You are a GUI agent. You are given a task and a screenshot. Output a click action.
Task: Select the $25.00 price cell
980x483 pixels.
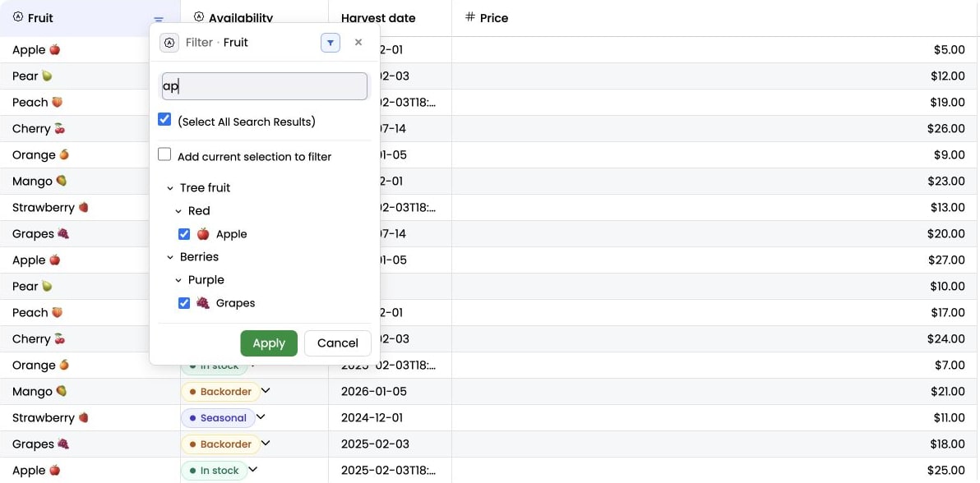tap(714, 469)
